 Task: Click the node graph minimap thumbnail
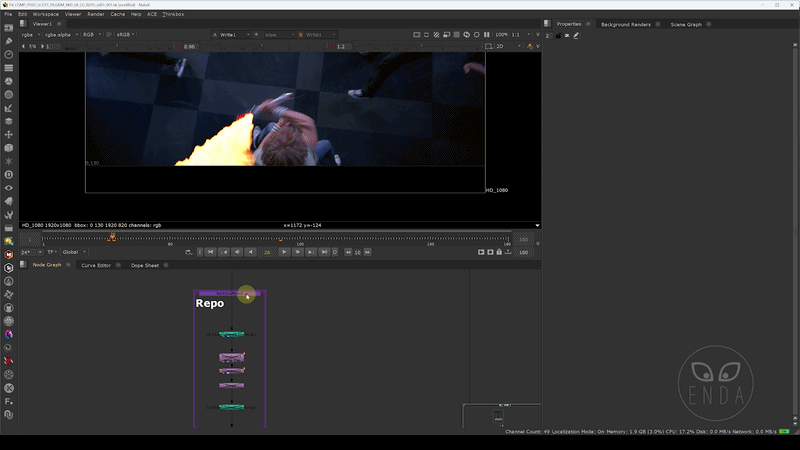pos(502,416)
